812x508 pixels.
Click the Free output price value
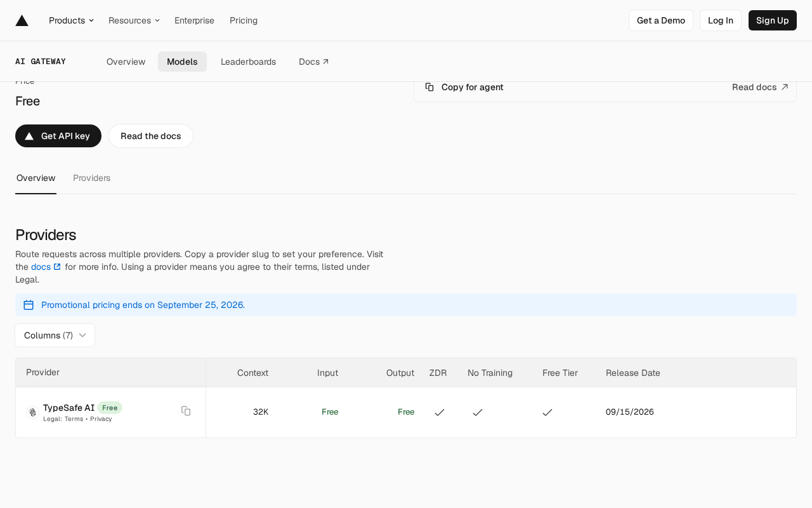(406, 411)
